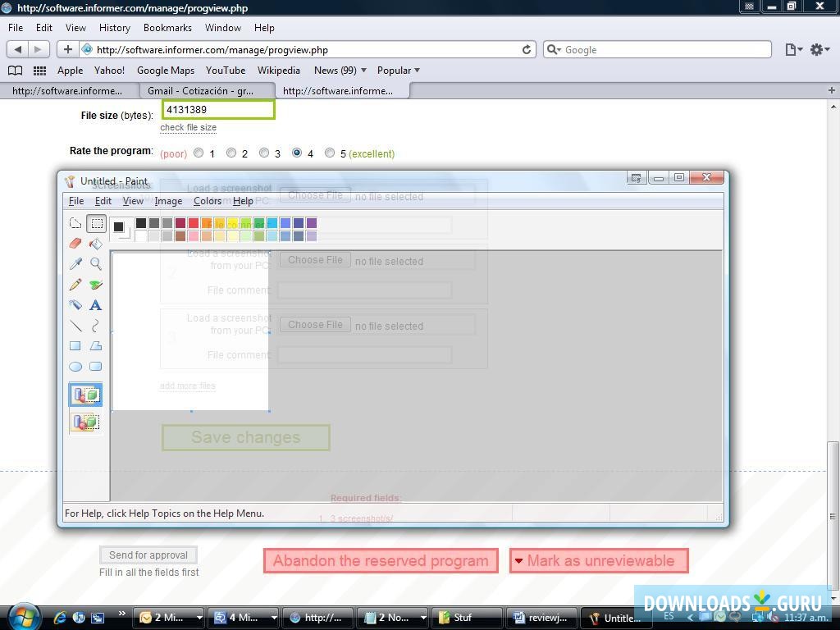The width and height of the screenshot is (840, 630).
Task: Choose the green Brush tool in Paint
Action: click(96, 285)
